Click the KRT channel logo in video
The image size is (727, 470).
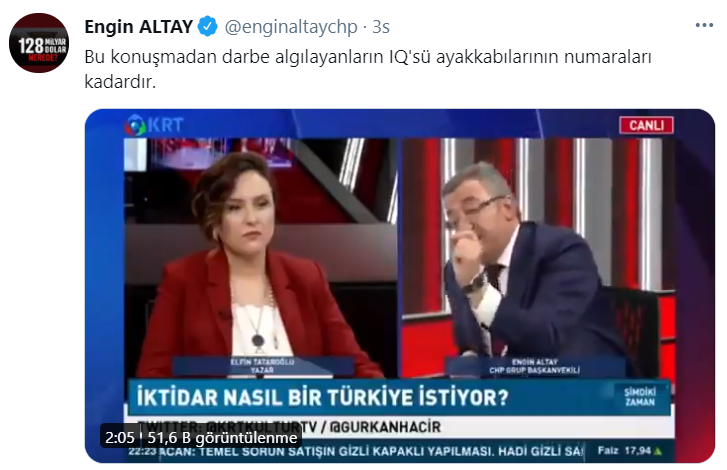[154, 125]
